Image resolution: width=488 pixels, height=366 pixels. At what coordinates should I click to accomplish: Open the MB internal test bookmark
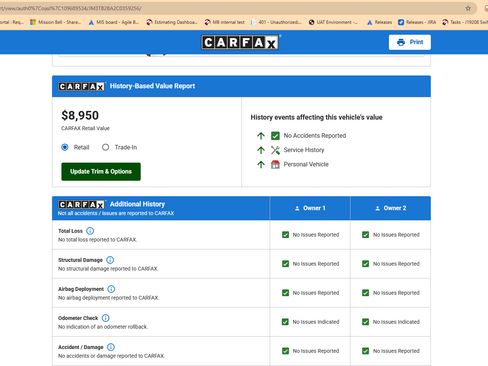(x=224, y=22)
